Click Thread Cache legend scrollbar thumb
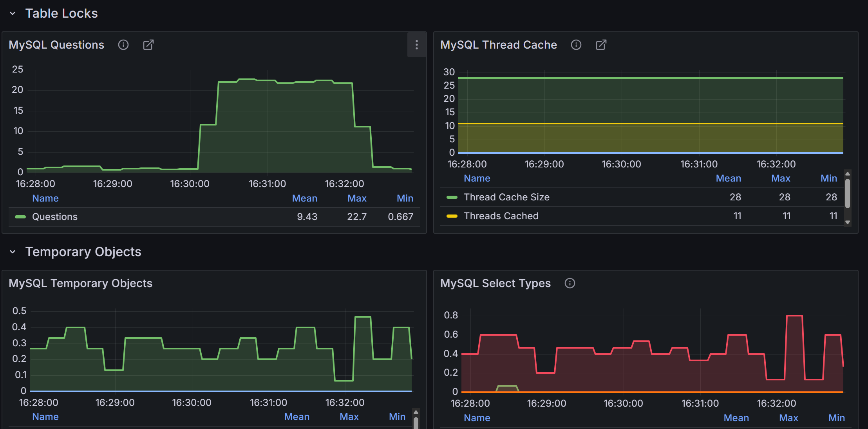The height and width of the screenshot is (429, 868). pos(848,193)
